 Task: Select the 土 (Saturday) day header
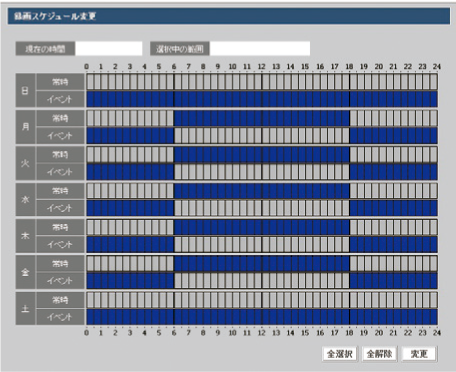(25, 308)
